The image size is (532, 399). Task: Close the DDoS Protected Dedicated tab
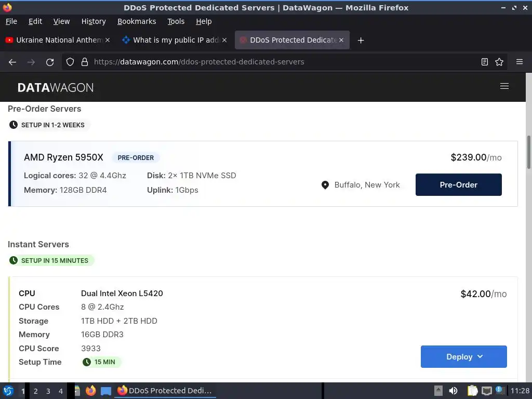click(341, 40)
